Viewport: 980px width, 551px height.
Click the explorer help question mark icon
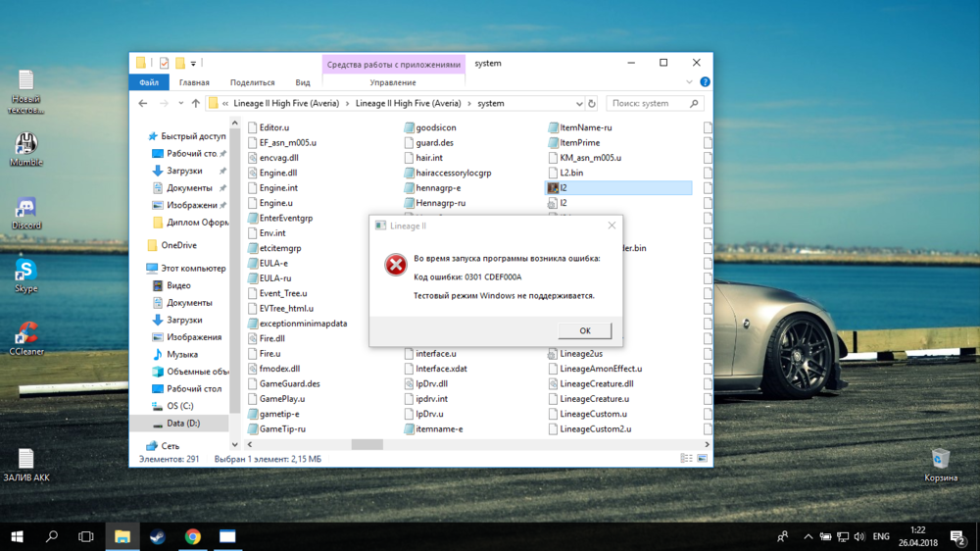[705, 82]
